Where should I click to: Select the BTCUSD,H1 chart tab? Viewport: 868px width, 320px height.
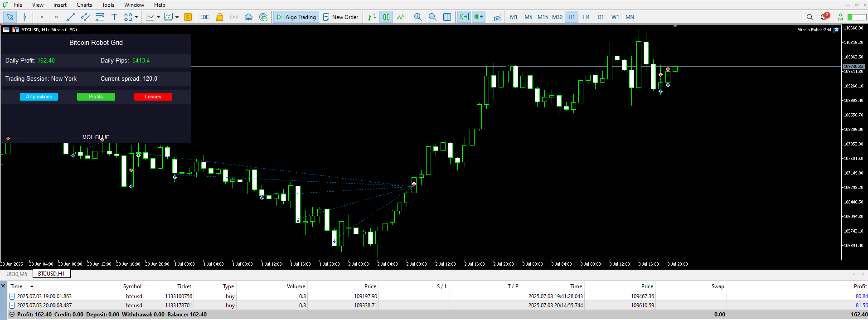pyautogui.click(x=51, y=274)
